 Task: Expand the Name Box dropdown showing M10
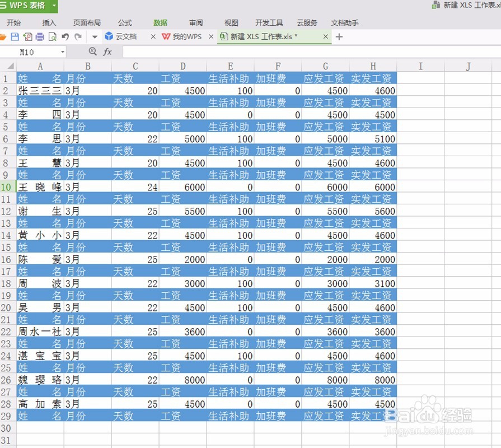(x=63, y=52)
